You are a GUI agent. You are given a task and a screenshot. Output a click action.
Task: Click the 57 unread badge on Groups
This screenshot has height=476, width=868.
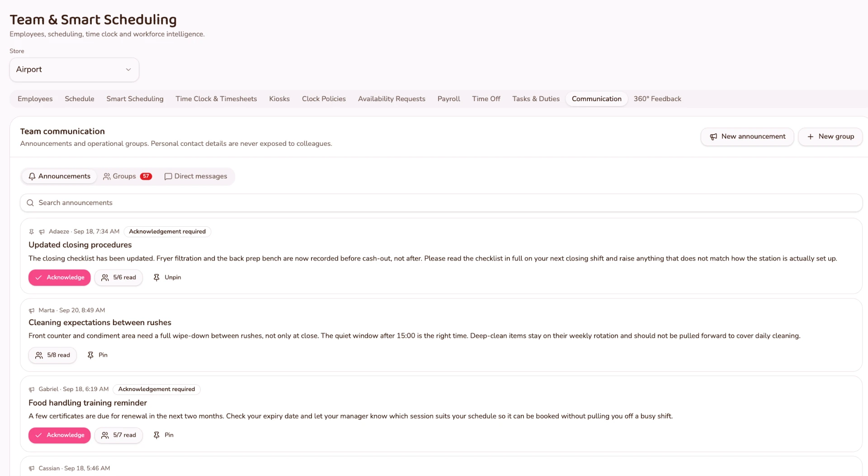pos(146,177)
